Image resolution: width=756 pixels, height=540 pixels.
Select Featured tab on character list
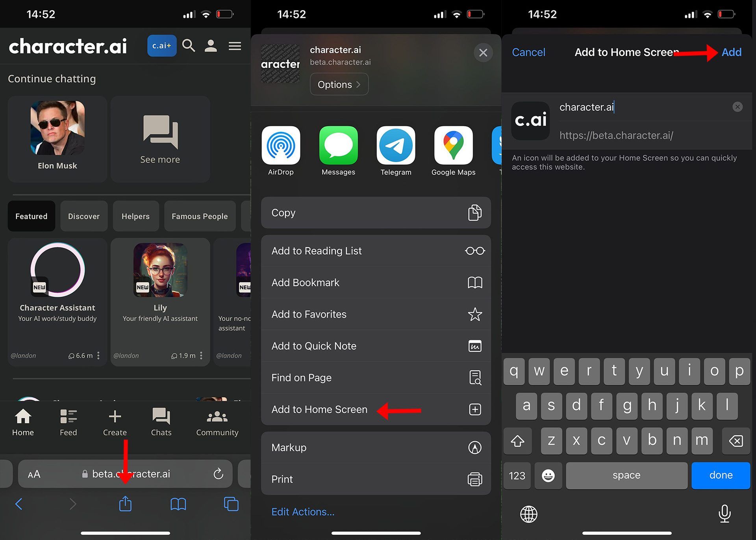pos(31,216)
